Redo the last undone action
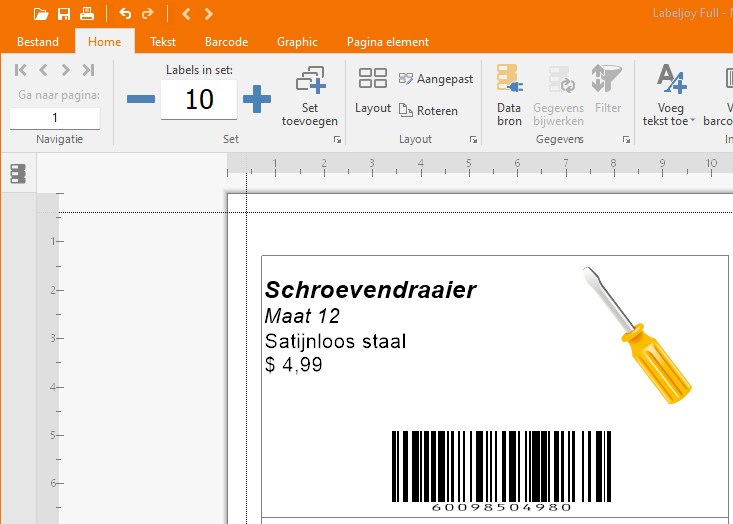This screenshot has height=524, width=733. [x=148, y=14]
